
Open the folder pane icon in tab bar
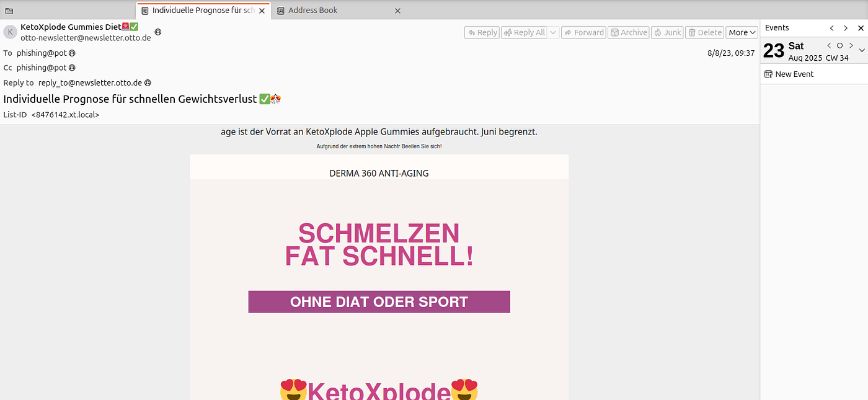(9, 11)
